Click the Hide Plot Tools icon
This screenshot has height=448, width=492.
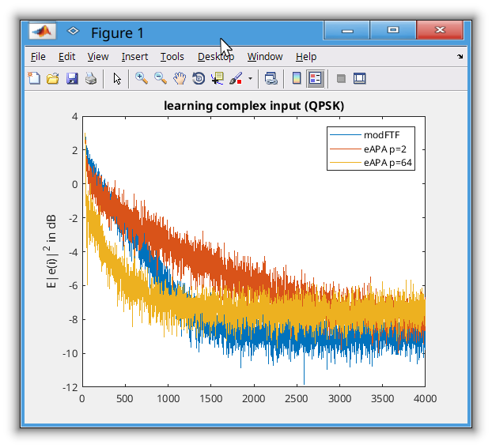(x=341, y=78)
